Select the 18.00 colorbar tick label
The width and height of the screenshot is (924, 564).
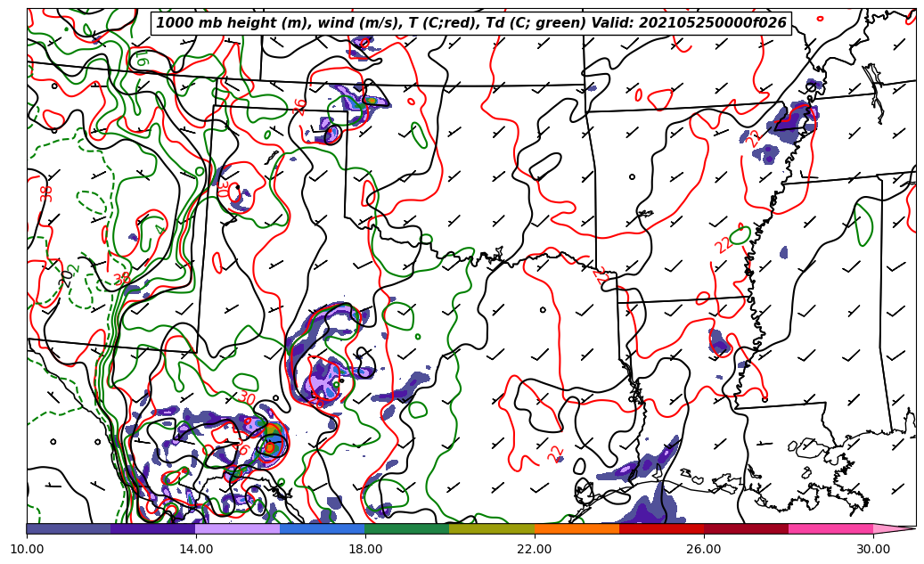[365, 549]
